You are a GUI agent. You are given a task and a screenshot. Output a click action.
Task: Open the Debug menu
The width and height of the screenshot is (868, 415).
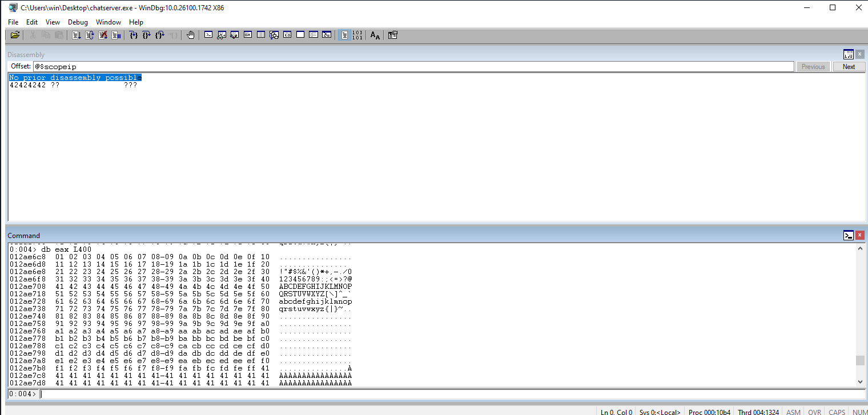click(x=78, y=22)
